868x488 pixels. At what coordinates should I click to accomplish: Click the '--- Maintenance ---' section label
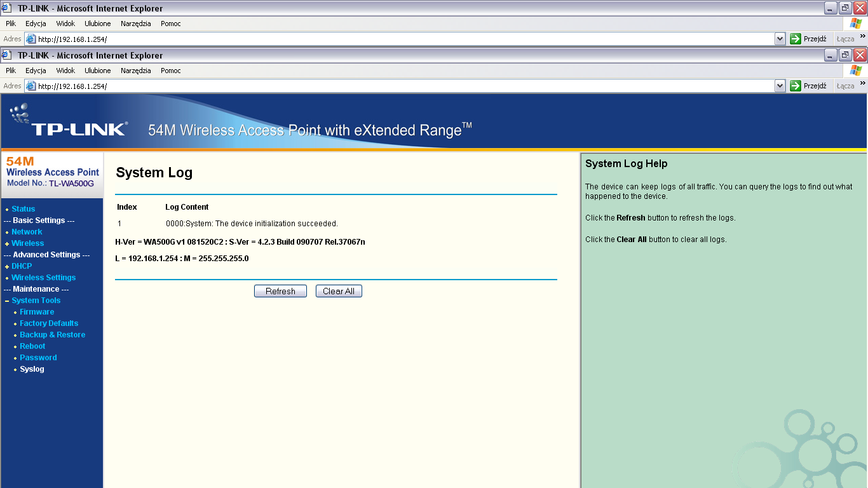36,289
